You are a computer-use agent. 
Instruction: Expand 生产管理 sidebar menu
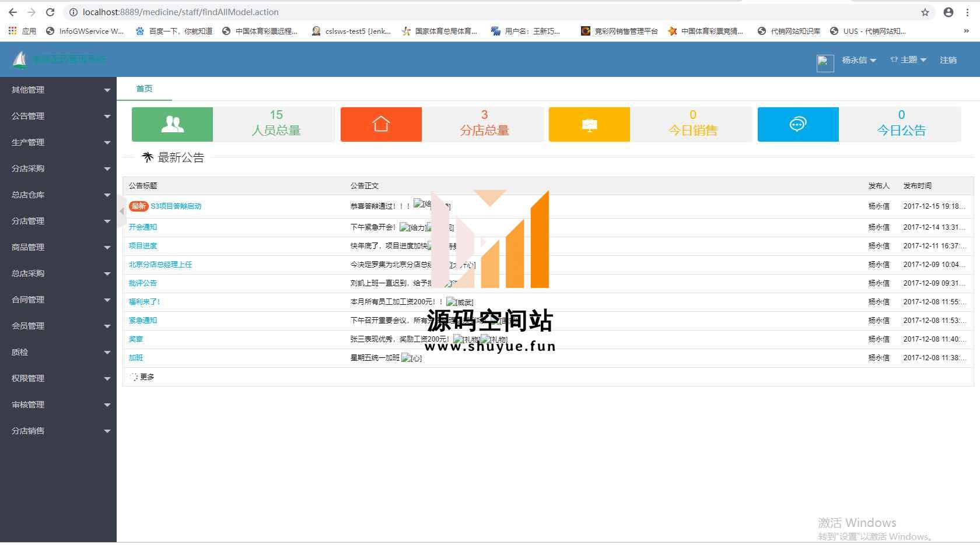[x=58, y=142]
